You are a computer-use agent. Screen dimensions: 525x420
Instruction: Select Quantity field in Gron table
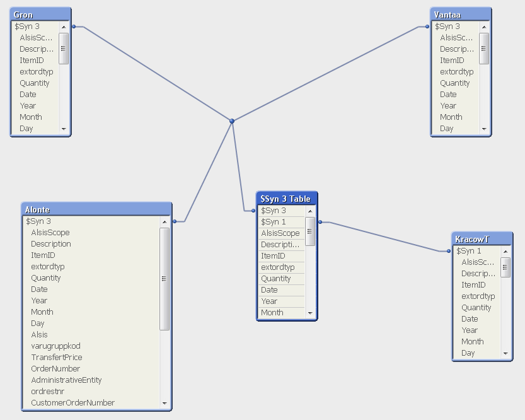pos(35,83)
